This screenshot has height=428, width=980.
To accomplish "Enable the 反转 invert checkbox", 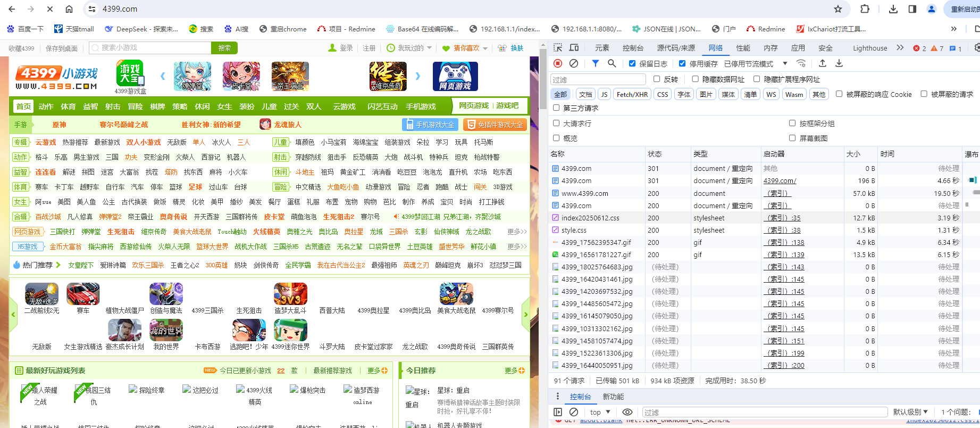I will pyautogui.click(x=657, y=79).
